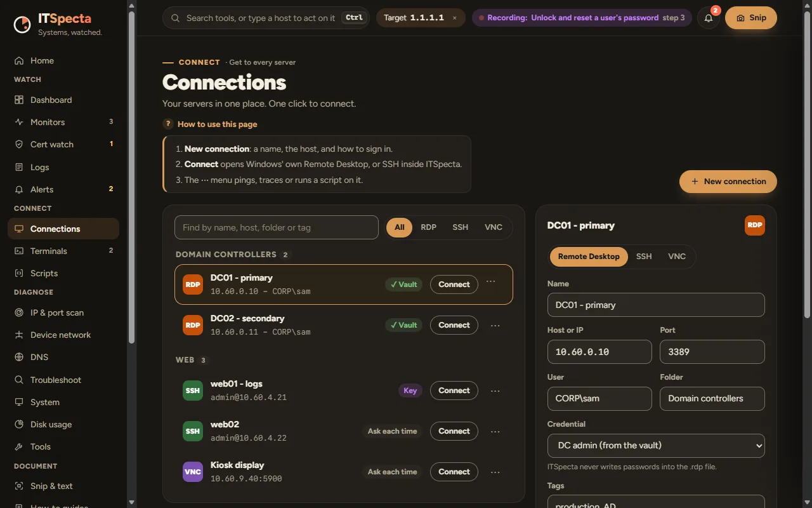Click the ITSpecta logo icon
This screenshot has width=812, height=508.
22,24
